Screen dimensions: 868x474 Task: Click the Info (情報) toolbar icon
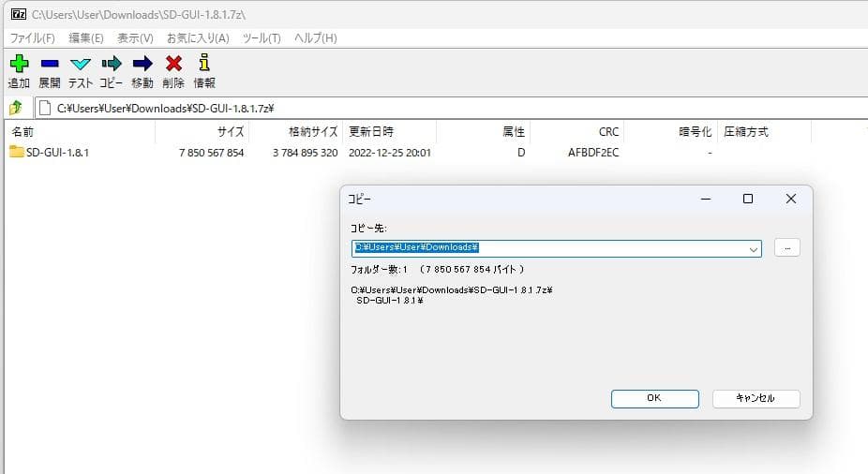click(x=203, y=64)
